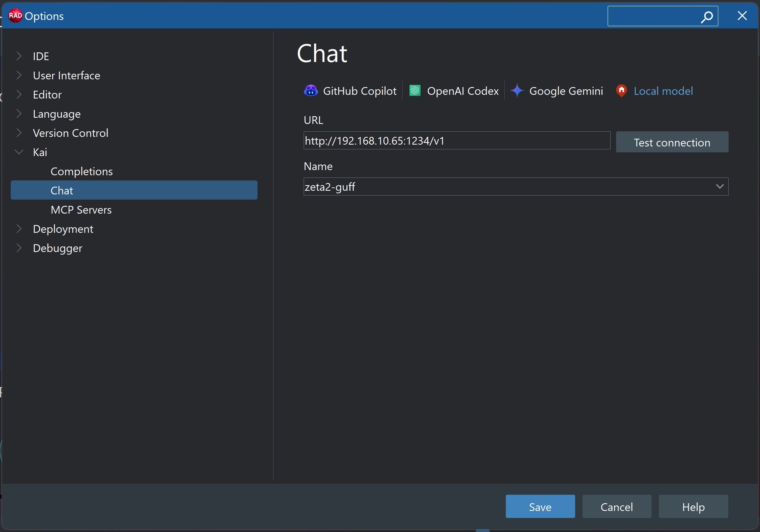Select the Language category label
760x532 pixels.
point(57,114)
